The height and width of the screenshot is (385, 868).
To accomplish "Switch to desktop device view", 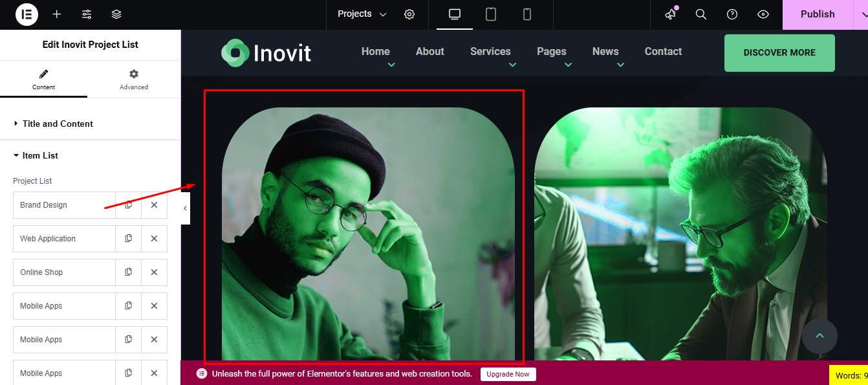I will coord(455,14).
